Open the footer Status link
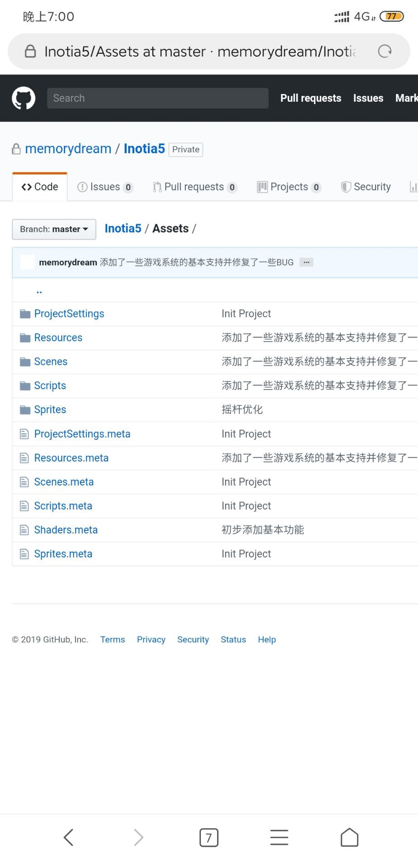 233,640
